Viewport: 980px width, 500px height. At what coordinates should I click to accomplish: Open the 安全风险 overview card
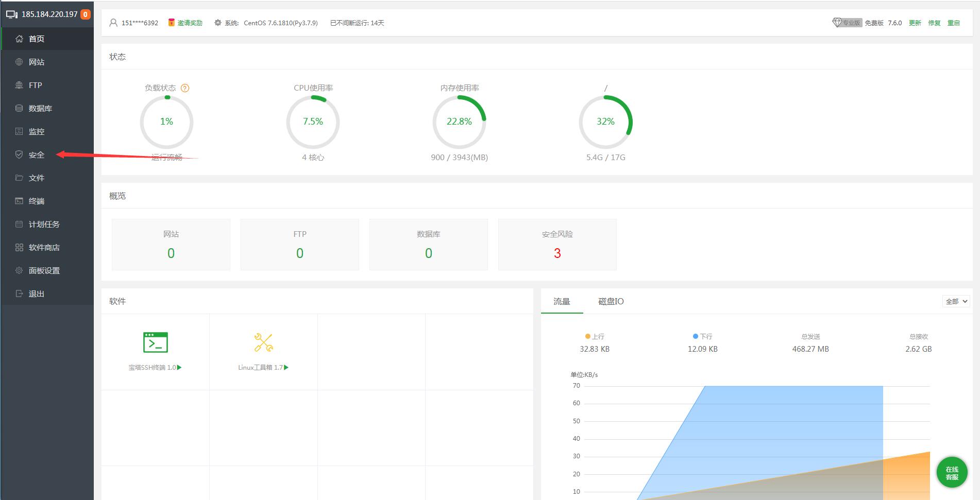(x=557, y=245)
